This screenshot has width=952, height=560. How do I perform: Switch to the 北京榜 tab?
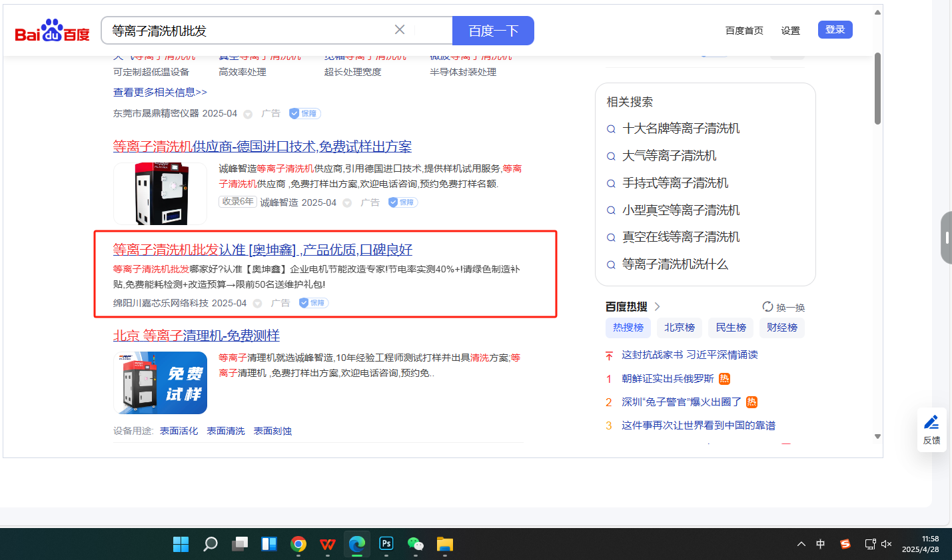(x=680, y=328)
